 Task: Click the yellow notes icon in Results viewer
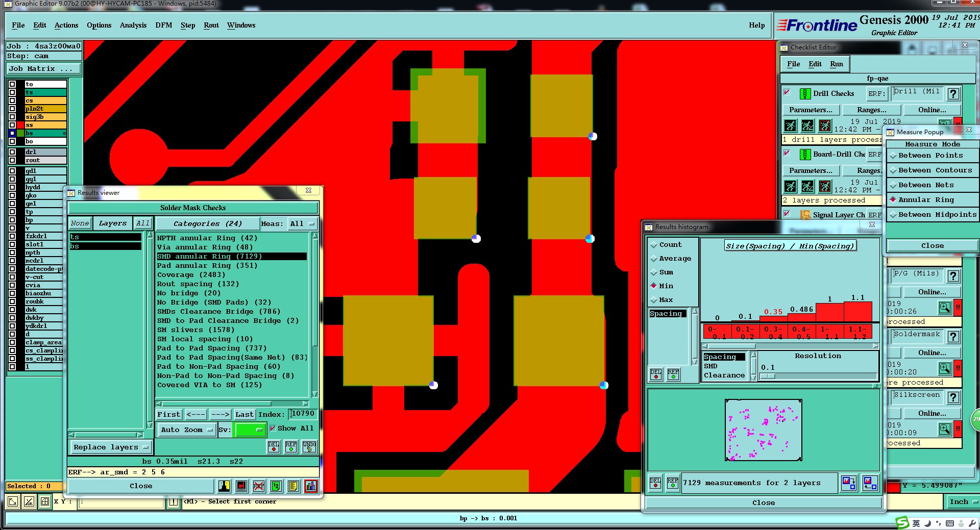point(293,486)
